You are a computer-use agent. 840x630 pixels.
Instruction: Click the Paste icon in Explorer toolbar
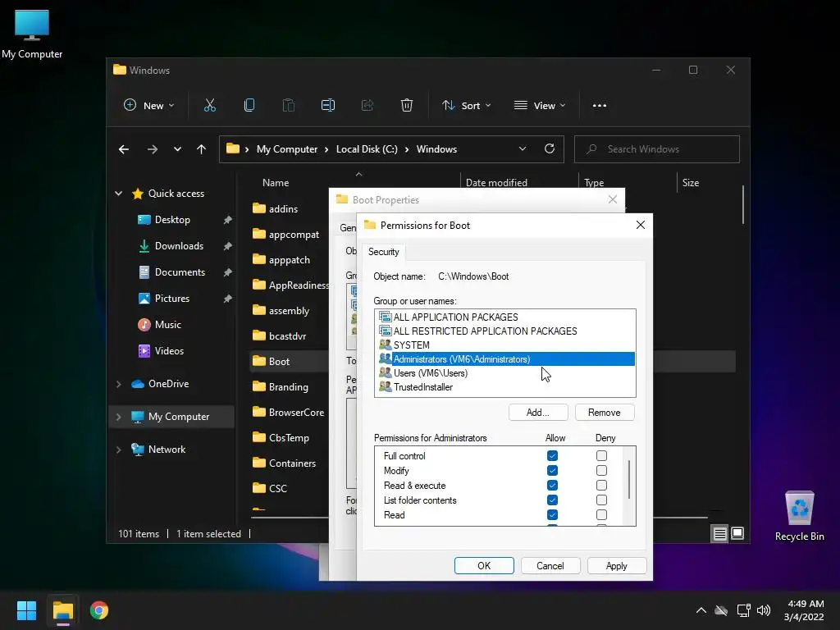tap(288, 105)
